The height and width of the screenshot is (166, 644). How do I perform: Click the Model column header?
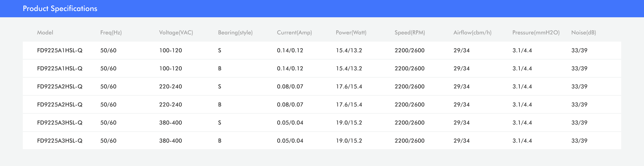[x=45, y=33]
